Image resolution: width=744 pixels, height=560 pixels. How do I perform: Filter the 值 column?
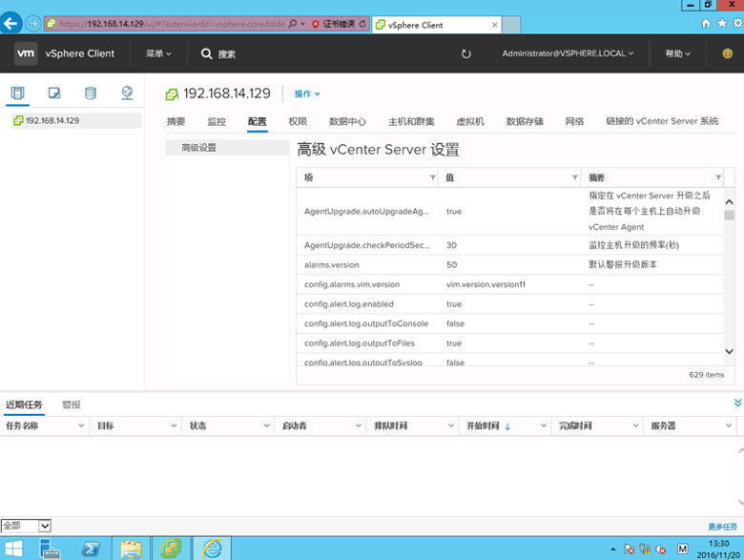coord(574,177)
